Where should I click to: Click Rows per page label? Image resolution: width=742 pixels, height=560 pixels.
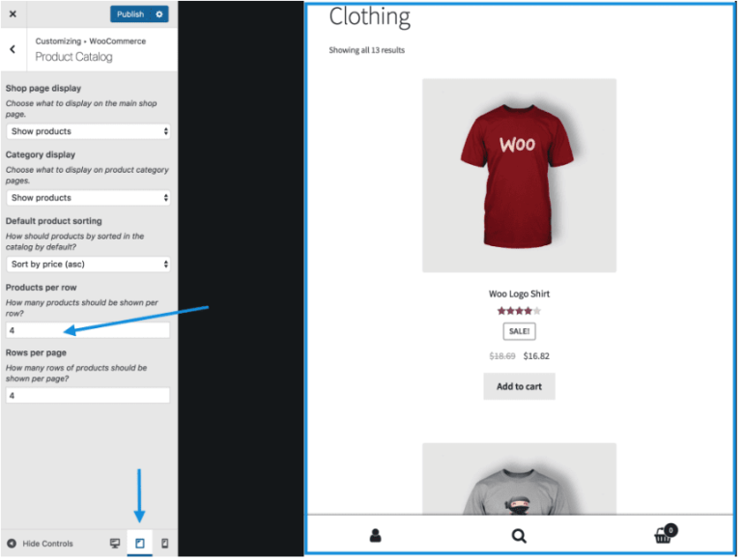[x=36, y=352]
